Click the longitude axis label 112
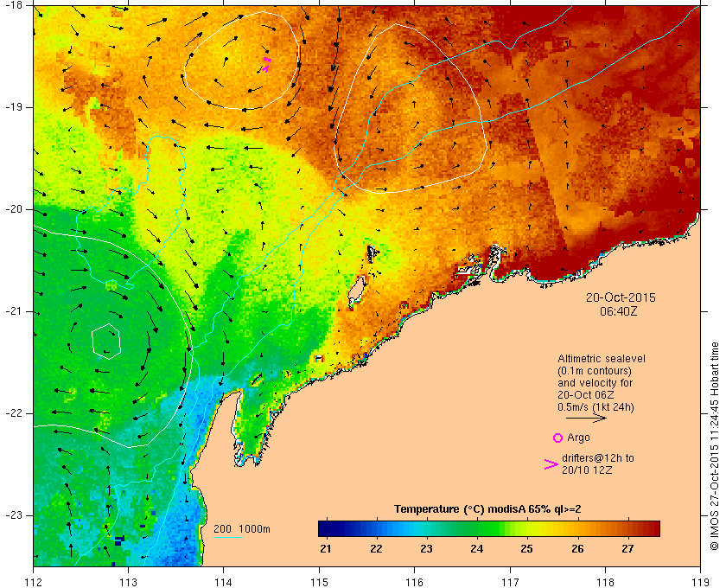Viewport: 726px width, 588px height. pos(33,582)
